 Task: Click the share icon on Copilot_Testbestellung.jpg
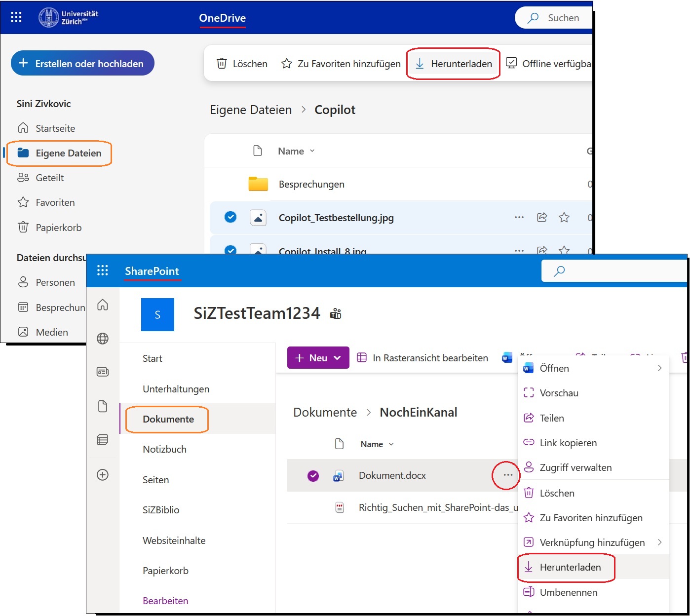click(541, 217)
